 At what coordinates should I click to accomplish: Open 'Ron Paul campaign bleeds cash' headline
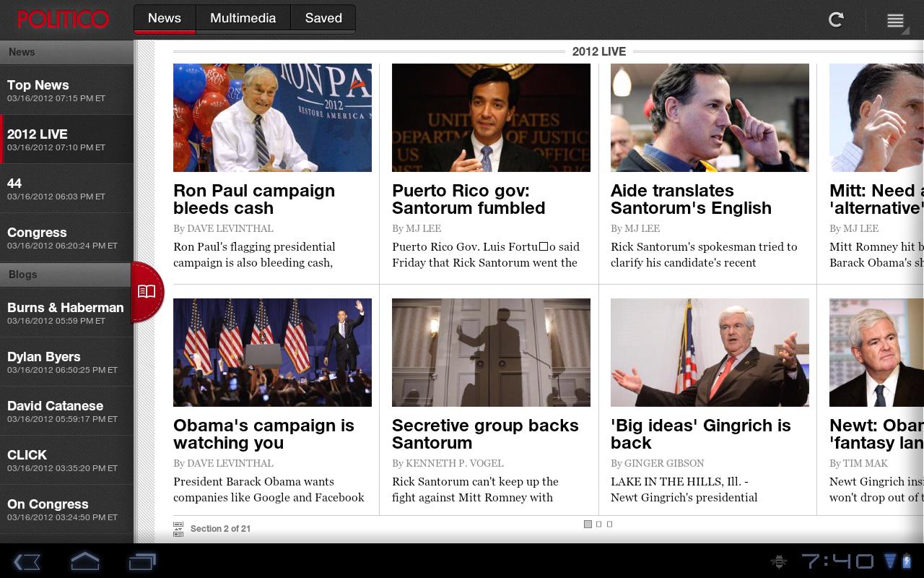[254, 199]
